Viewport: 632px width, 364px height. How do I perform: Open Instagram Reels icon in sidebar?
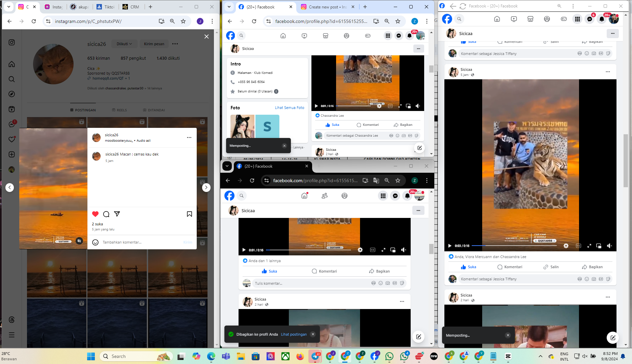click(12, 109)
